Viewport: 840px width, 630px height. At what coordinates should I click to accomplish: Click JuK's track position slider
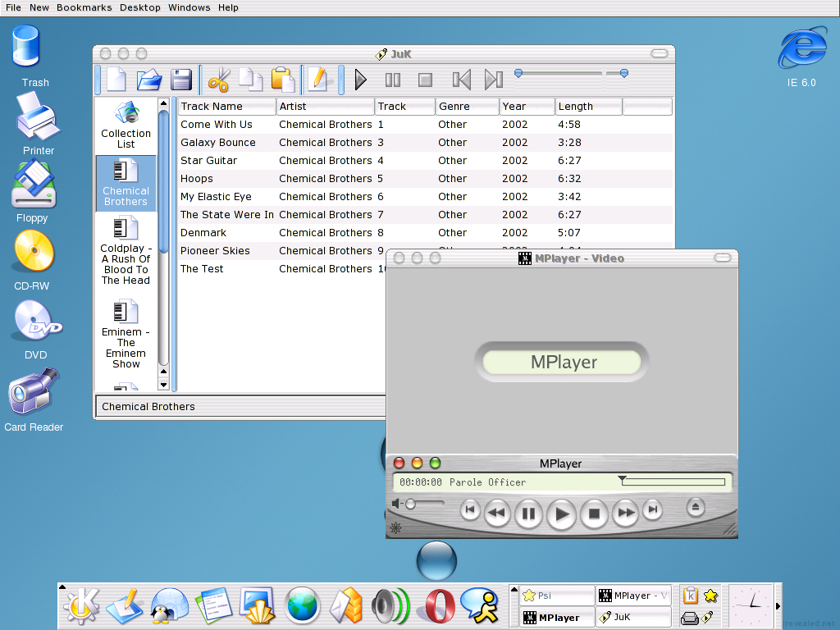[557, 73]
